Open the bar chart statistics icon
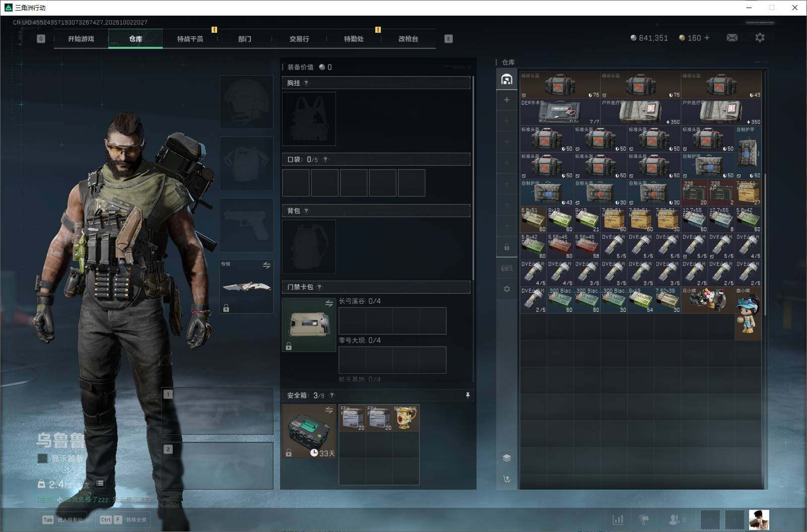Screen dimensions: 807x532 [618, 519]
